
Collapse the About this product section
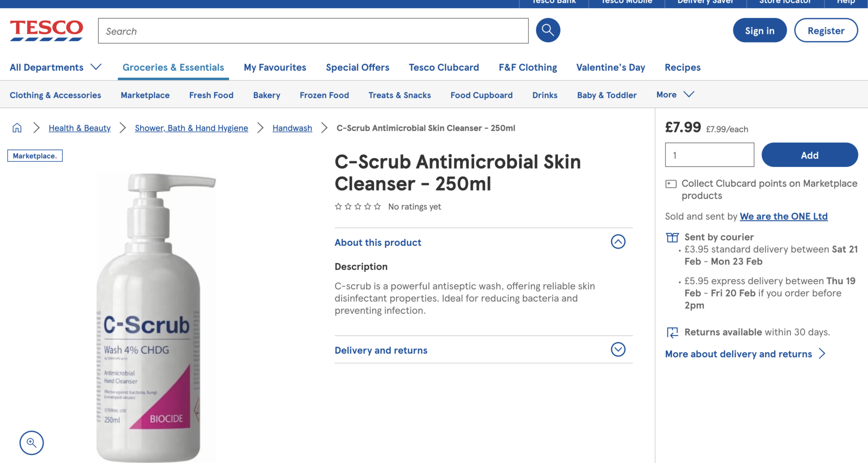coord(618,241)
